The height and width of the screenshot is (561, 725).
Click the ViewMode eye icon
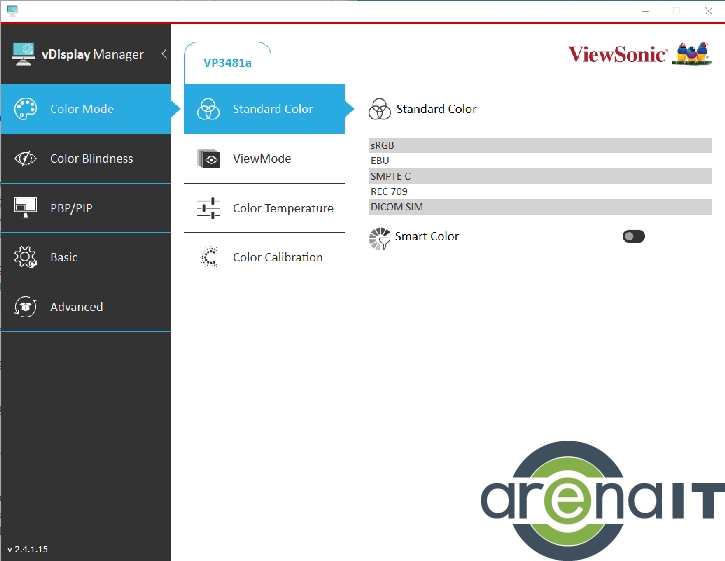[209, 158]
